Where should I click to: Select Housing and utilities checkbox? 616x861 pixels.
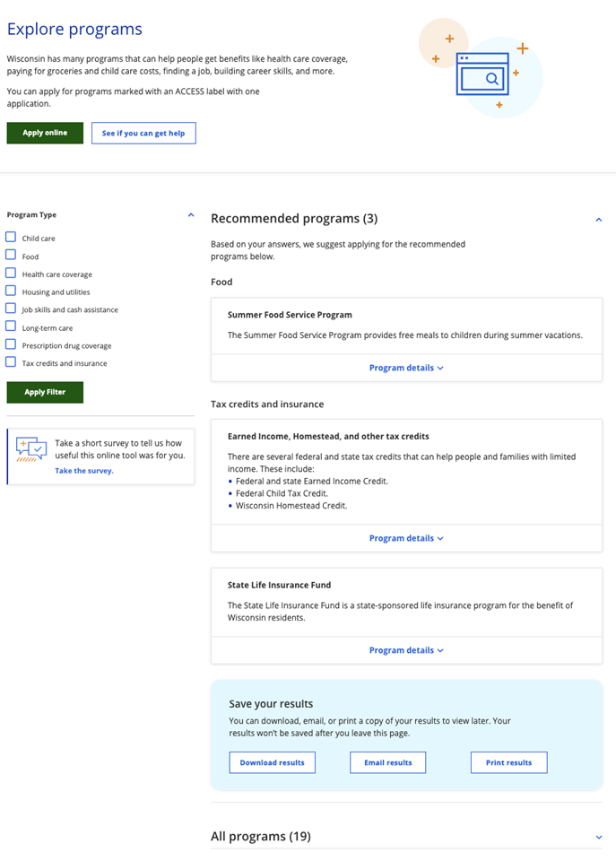pos(11,291)
